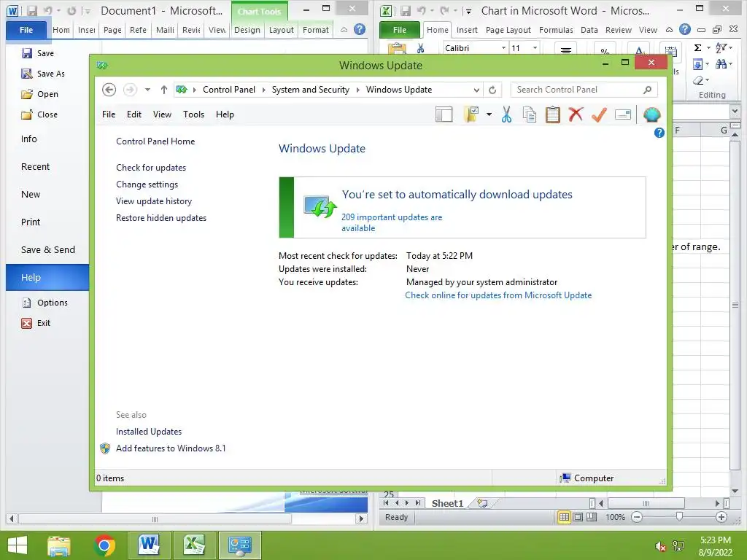Click the Up arrow navigation button
747x560 pixels.
click(164, 90)
